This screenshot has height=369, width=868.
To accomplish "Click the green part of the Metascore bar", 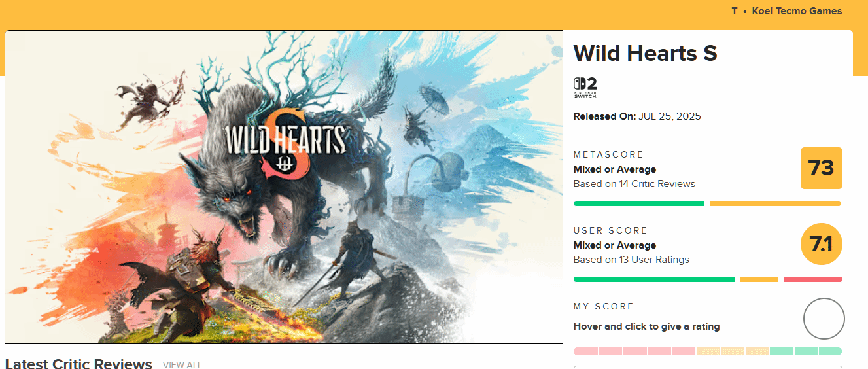I will click(x=638, y=203).
